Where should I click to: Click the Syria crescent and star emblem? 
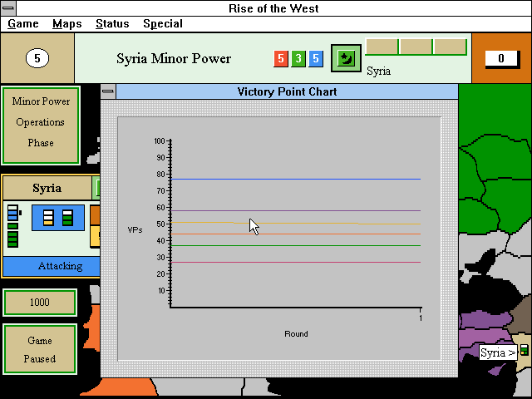point(346,58)
